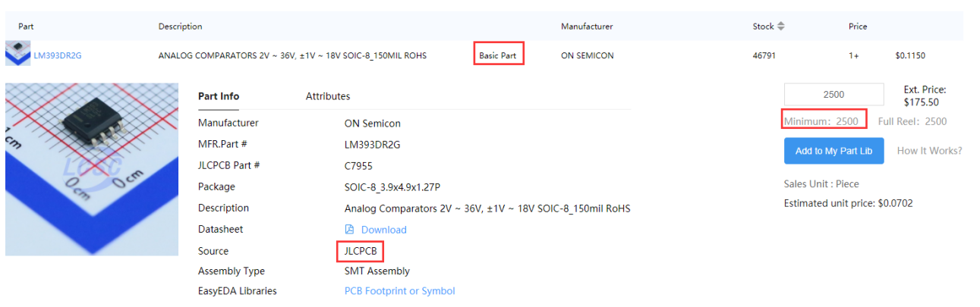Switch to the Part Info tab
Image resolution: width=980 pixels, height=307 pixels.
[x=219, y=96]
